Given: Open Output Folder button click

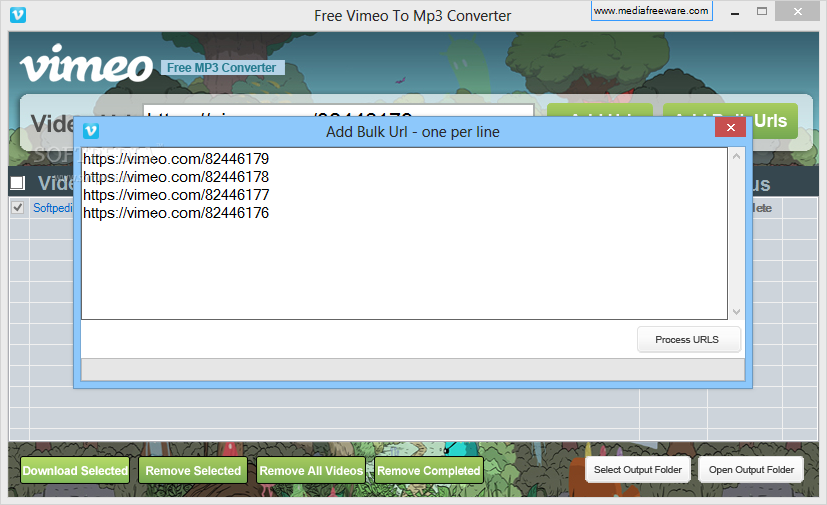Looking at the screenshot, I should coord(751,469).
